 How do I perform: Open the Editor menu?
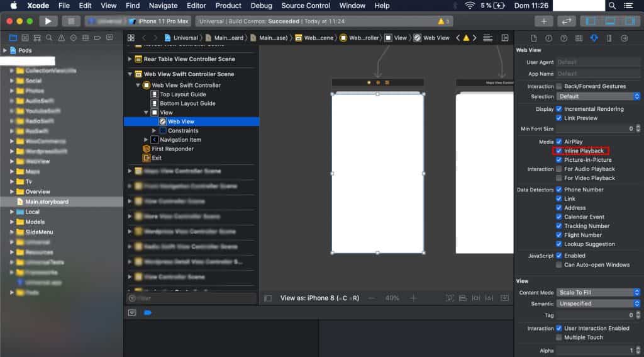(196, 6)
